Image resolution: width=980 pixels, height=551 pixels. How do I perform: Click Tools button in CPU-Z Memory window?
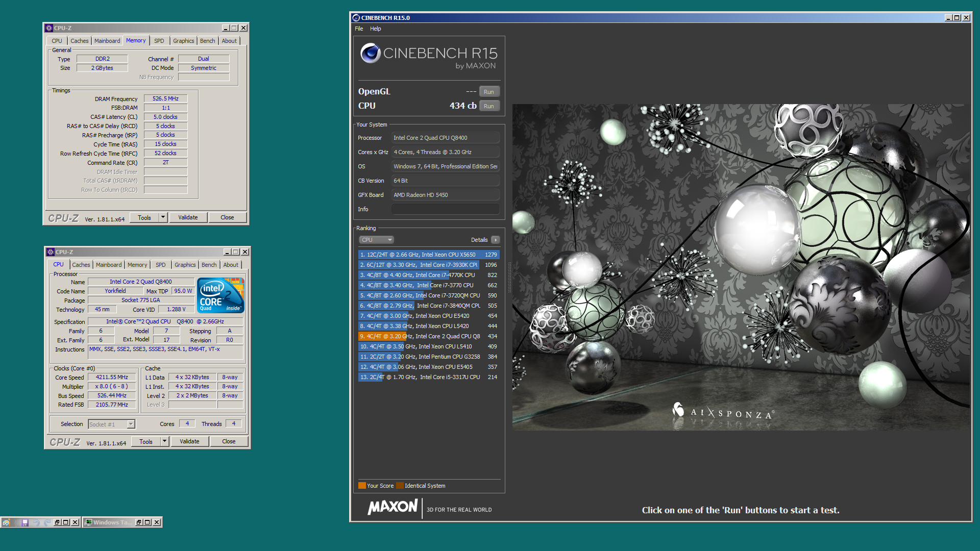pyautogui.click(x=144, y=217)
